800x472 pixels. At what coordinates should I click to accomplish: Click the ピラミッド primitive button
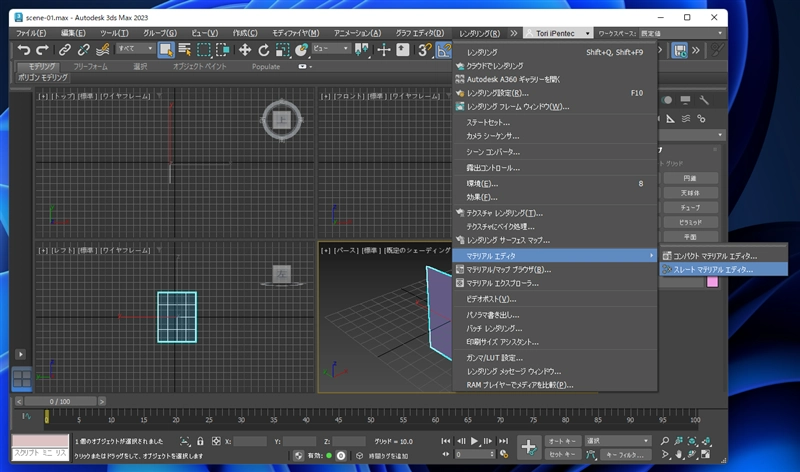pos(690,222)
